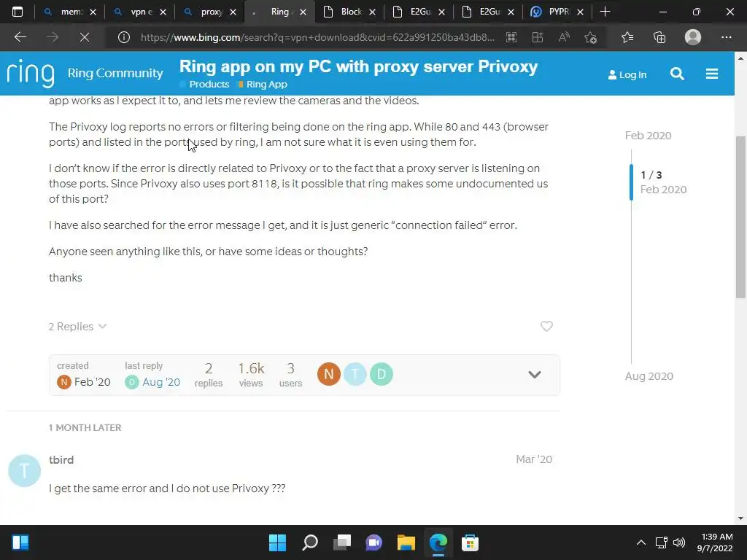Open the tbird username link
747x560 pixels.
coord(61,460)
